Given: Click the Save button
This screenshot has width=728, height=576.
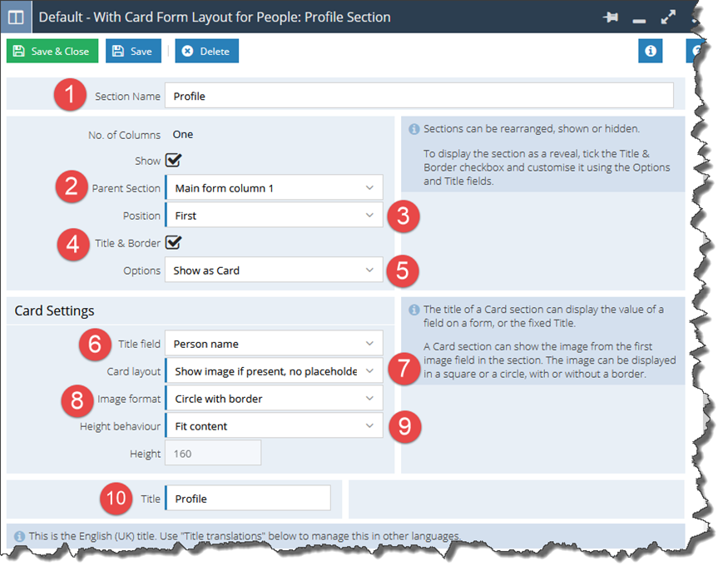Looking at the screenshot, I should (133, 51).
